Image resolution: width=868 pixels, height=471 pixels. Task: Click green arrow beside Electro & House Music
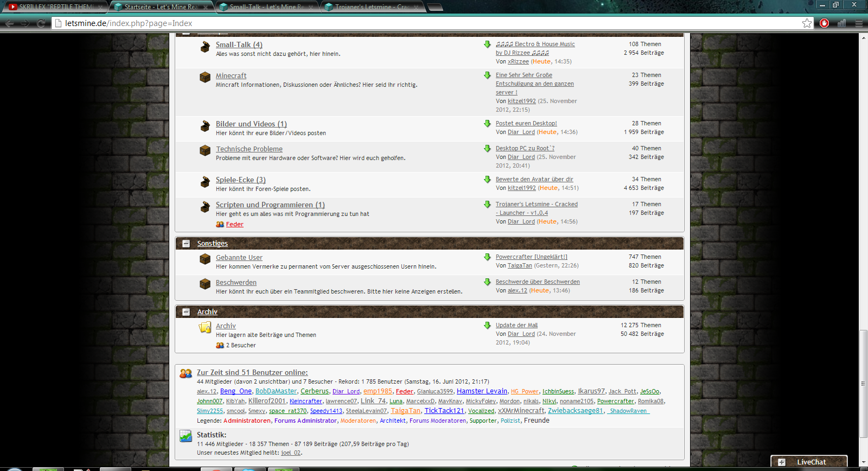pyautogui.click(x=487, y=44)
